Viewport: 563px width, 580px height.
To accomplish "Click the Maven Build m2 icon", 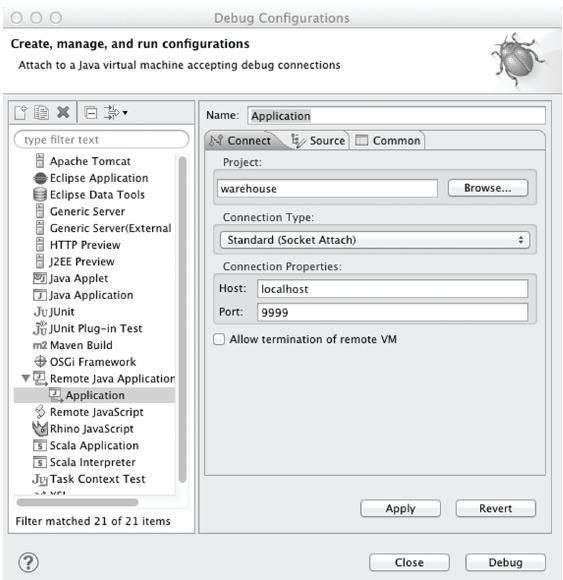I will click(x=40, y=345).
